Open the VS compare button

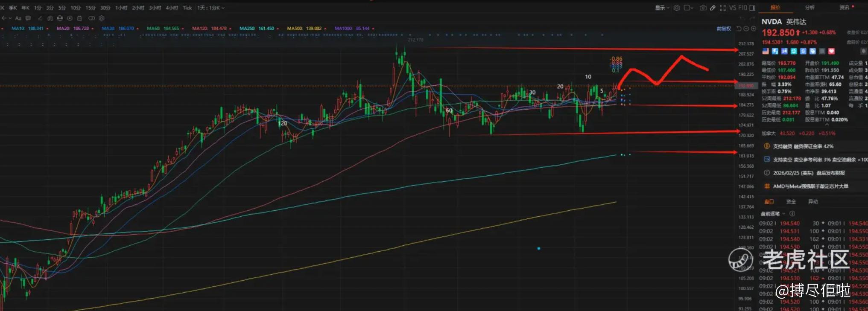click(733, 8)
